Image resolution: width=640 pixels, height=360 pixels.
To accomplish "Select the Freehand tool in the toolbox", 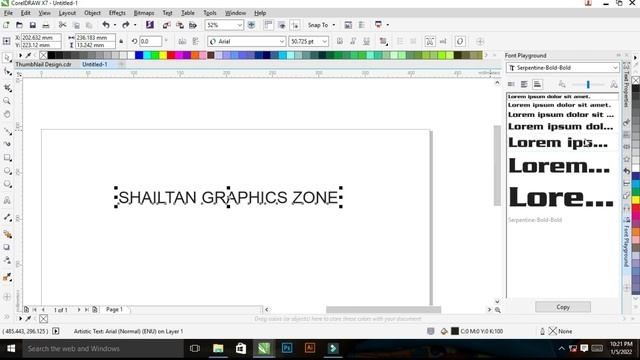I will click(7, 131).
